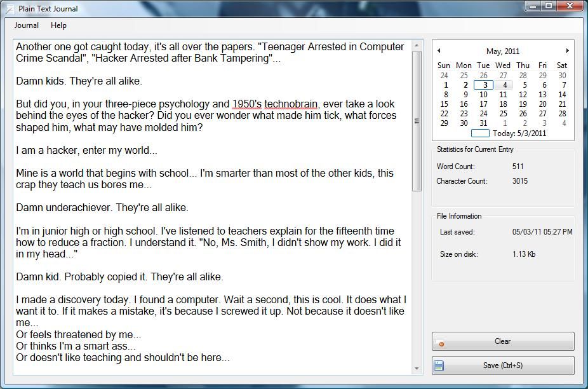The width and height of the screenshot is (588, 389).
Task: Maximize the Plain Text Journal window
Action: [549, 6]
